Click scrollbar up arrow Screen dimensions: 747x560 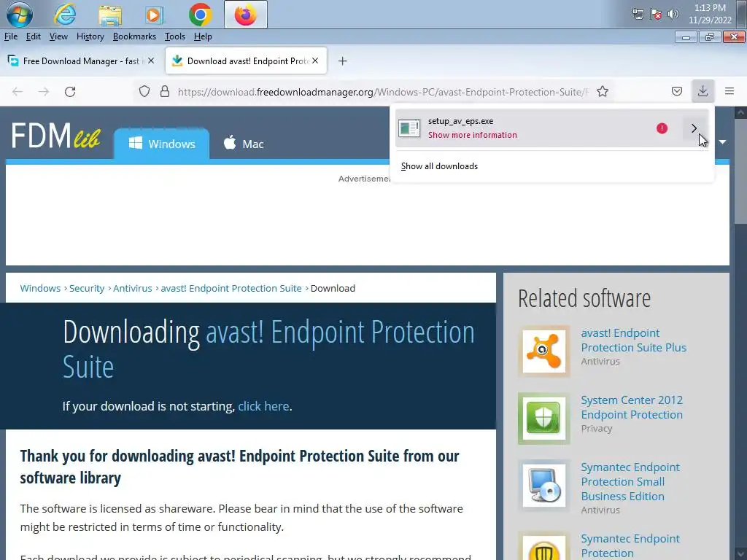740,113
